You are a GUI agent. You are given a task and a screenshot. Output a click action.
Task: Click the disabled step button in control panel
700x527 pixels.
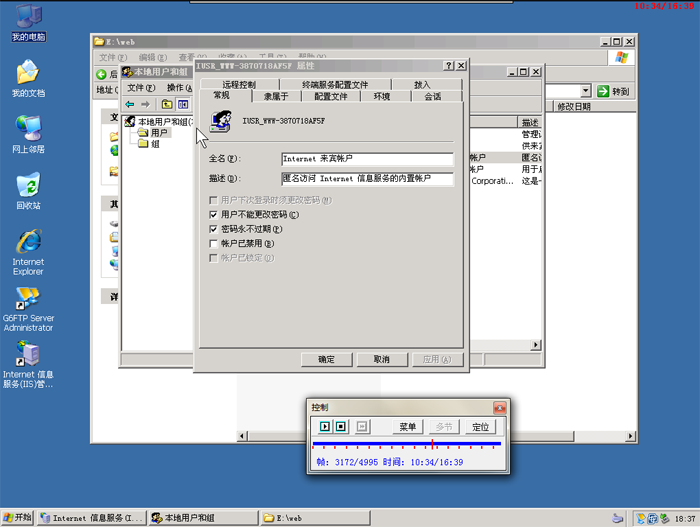pyautogui.click(x=362, y=427)
